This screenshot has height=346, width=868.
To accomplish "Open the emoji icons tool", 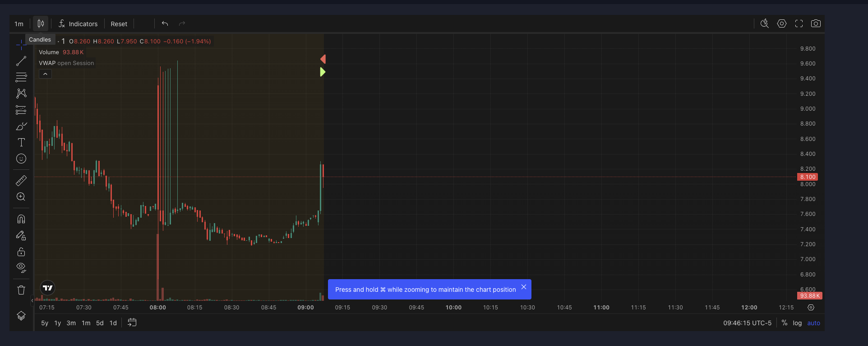I will tap(21, 159).
